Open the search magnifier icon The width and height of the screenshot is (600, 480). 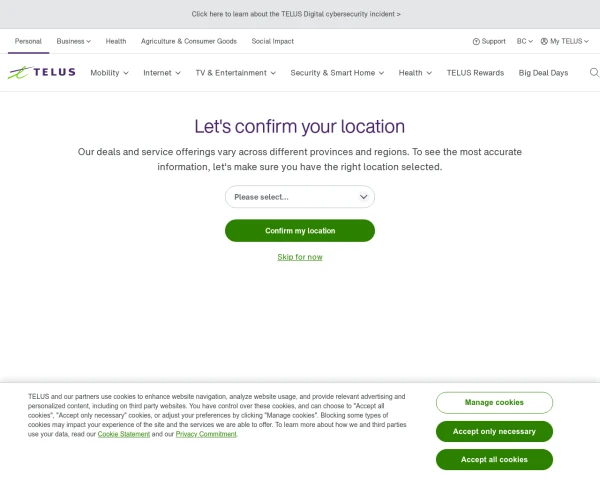pyautogui.click(x=594, y=73)
